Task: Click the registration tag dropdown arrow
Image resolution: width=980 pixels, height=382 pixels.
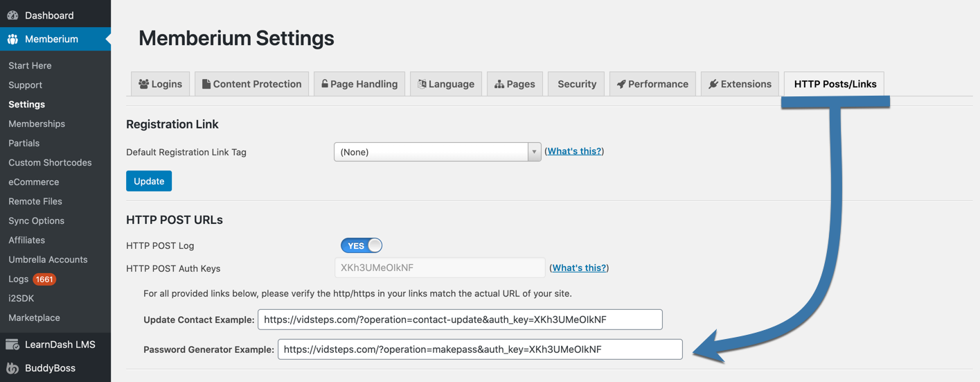Action: 534,152
